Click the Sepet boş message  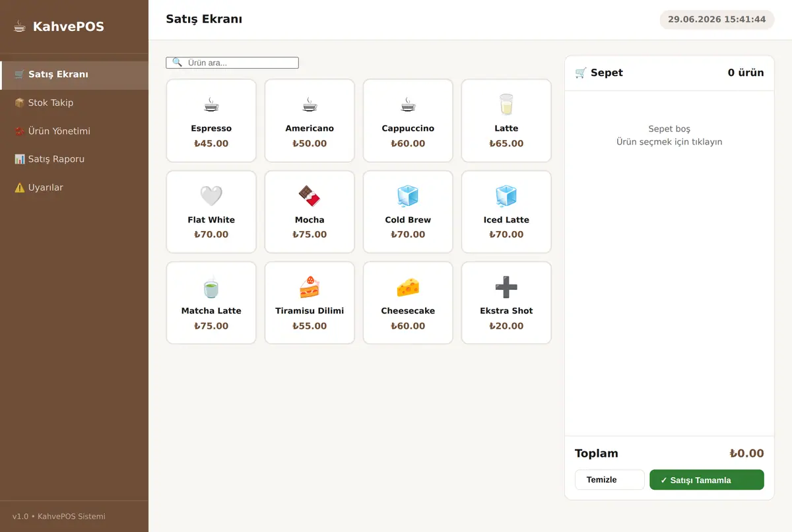click(x=669, y=129)
